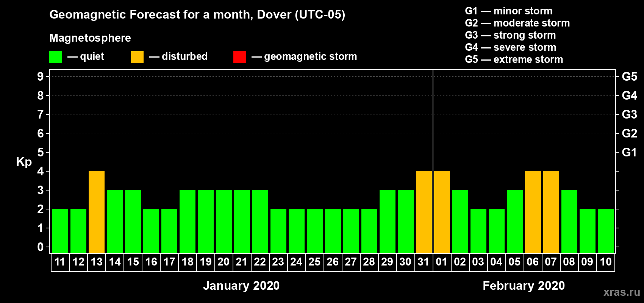Click the G1 label on right axis
The width and height of the screenshot is (644, 303).
coord(630,152)
